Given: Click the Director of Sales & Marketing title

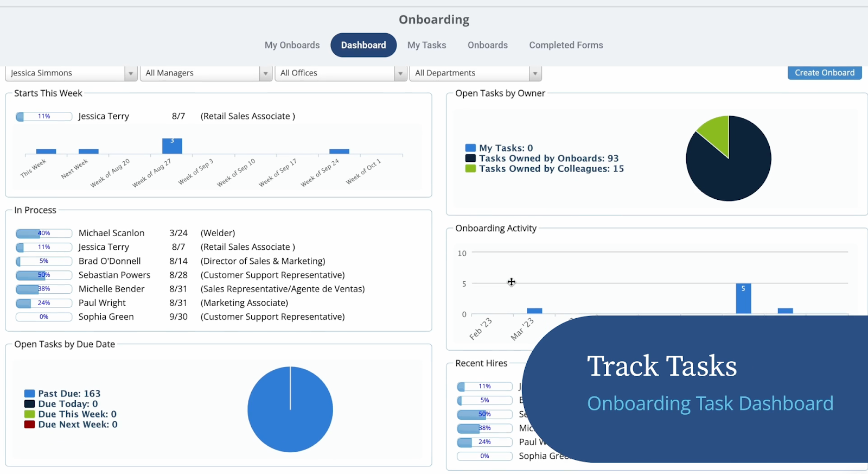Looking at the screenshot, I should (x=263, y=261).
